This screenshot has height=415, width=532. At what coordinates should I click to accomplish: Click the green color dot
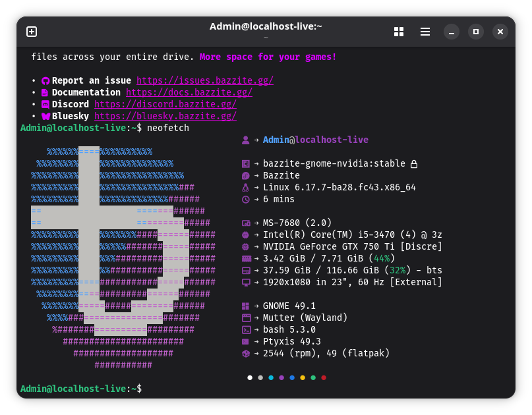point(313,377)
